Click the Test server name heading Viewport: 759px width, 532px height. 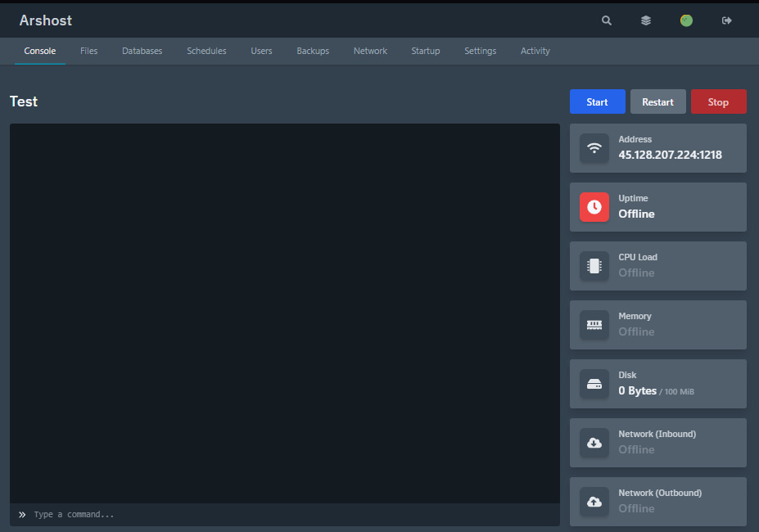coord(23,101)
